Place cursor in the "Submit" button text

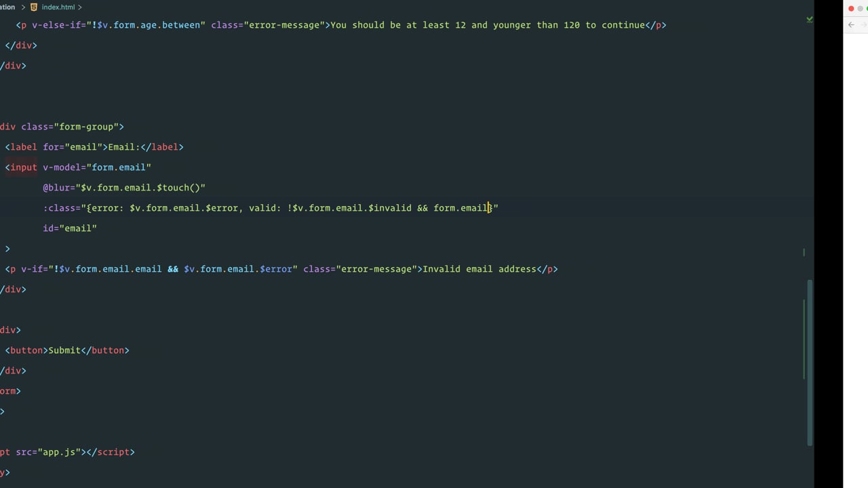point(64,350)
